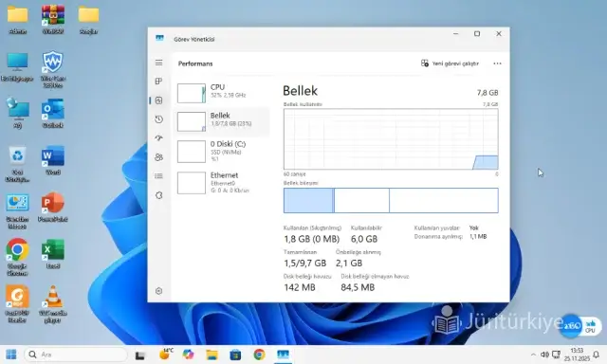Open Startup apps page from sidebar
Image resolution: width=607 pixels, height=364 pixels.
pyautogui.click(x=158, y=138)
